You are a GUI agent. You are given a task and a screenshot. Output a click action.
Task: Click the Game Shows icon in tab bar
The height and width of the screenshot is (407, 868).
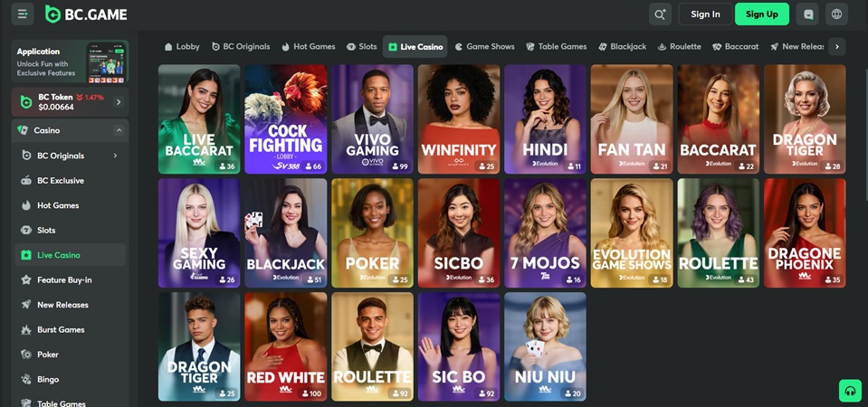[458, 46]
